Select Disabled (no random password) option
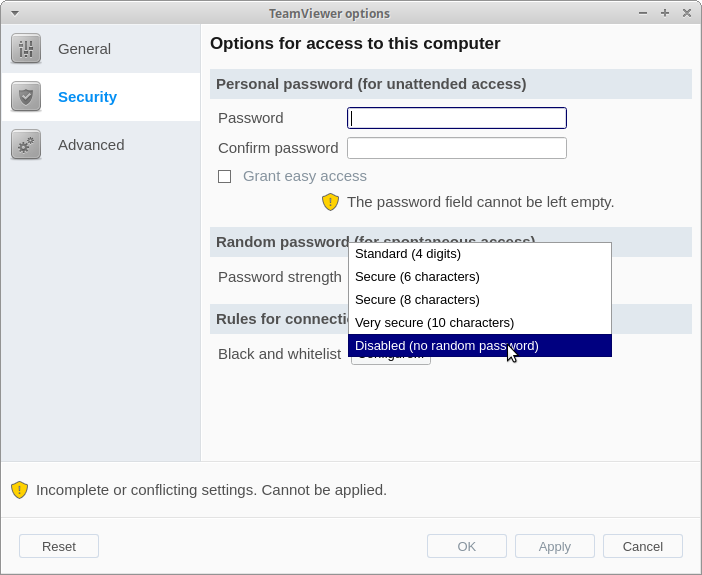The height and width of the screenshot is (575, 702). click(x=479, y=345)
